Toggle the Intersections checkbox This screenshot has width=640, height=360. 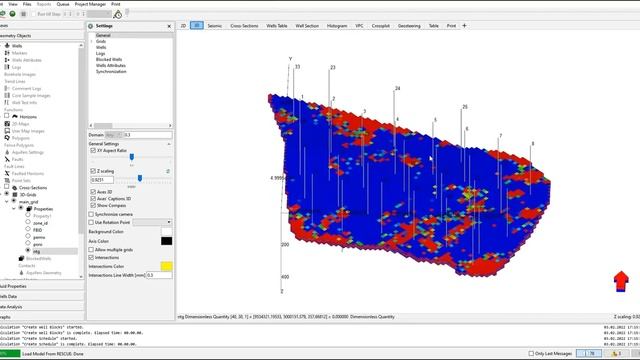(x=91, y=258)
